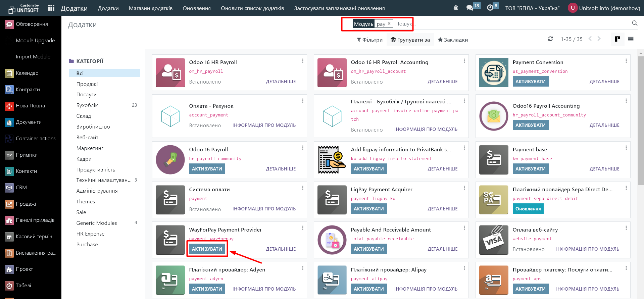The image size is (644, 299).
Task: Activate WayForPay Payment Provider module
Action: click(207, 249)
